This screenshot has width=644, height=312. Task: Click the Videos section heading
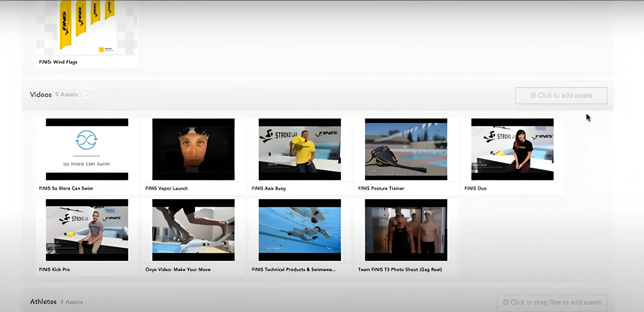(41, 95)
